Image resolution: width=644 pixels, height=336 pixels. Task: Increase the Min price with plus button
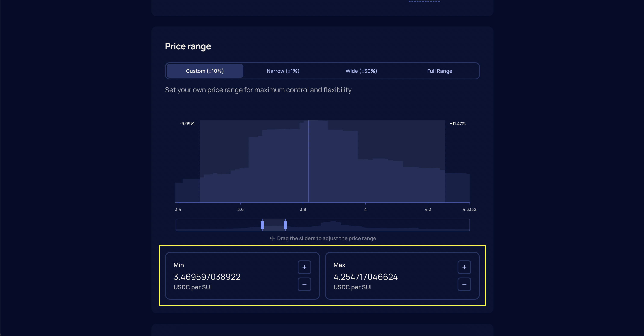pos(304,267)
